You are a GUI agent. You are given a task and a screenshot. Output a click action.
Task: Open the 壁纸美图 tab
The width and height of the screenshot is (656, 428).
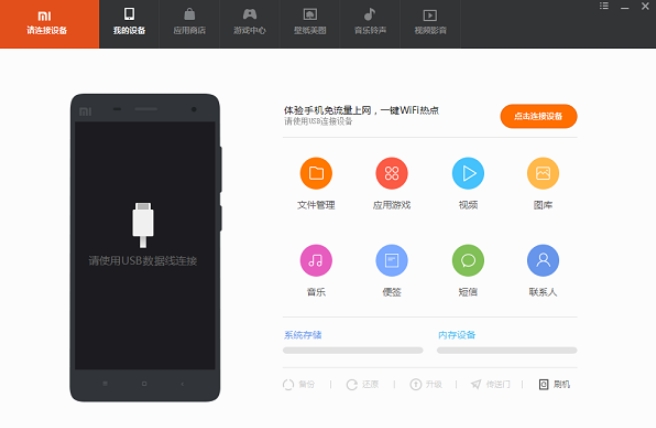310,24
